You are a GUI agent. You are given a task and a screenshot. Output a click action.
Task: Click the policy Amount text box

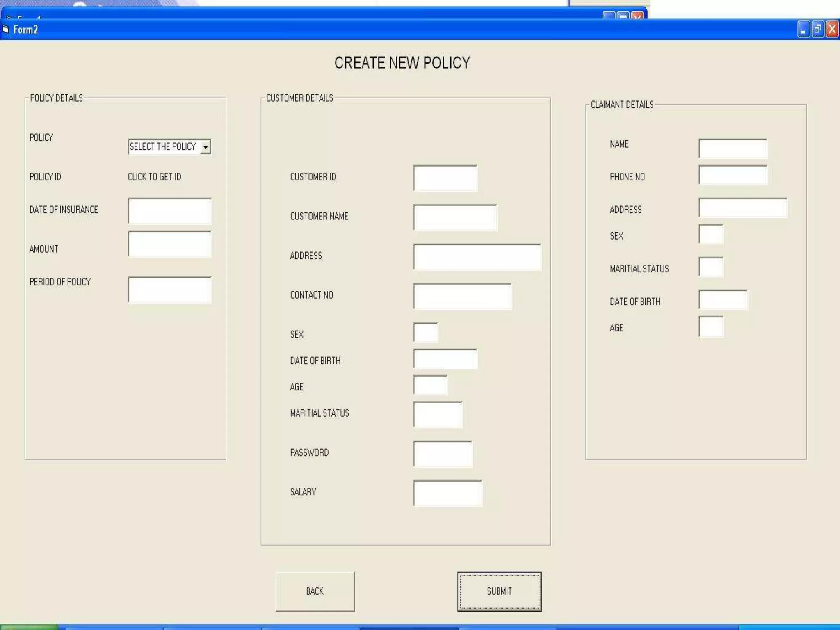tap(170, 244)
